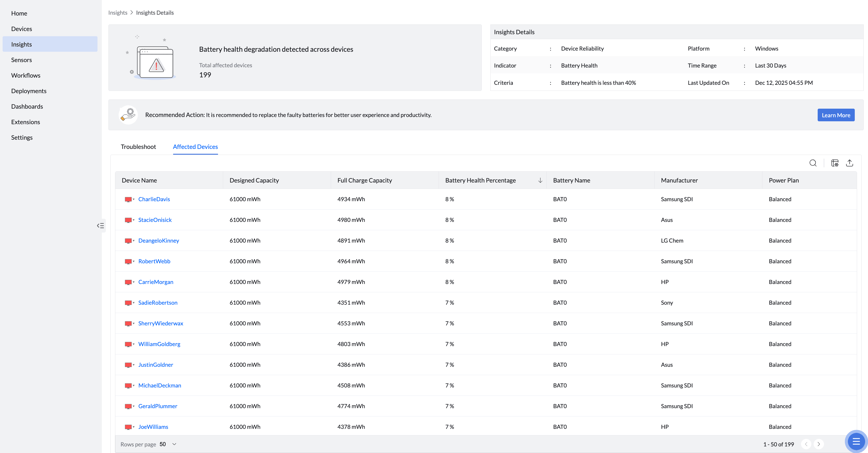Switch to the Troubleshoot tab
Image resolution: width=868 pixels, height=453 pixels.
point(138,147)
